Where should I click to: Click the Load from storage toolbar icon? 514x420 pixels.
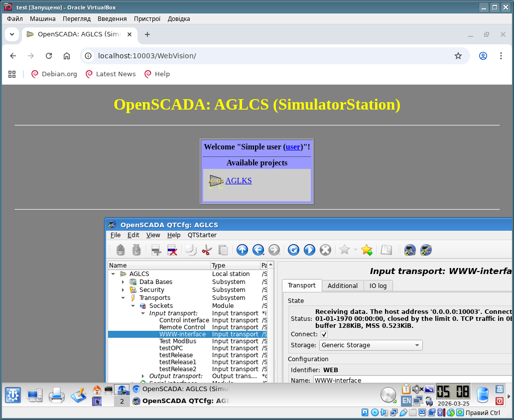coord(121,250)
